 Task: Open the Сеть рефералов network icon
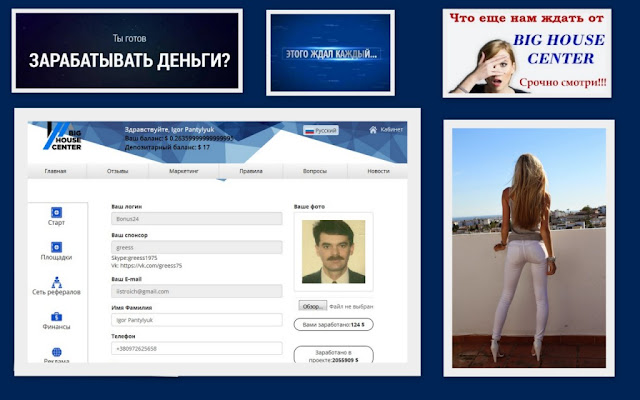coord(56,282)
